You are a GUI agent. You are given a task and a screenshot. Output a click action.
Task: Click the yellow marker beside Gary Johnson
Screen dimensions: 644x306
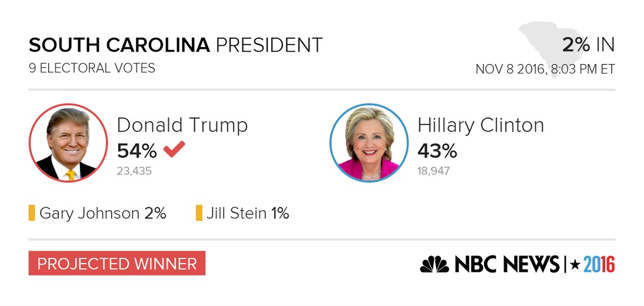[x=32, y=213]
